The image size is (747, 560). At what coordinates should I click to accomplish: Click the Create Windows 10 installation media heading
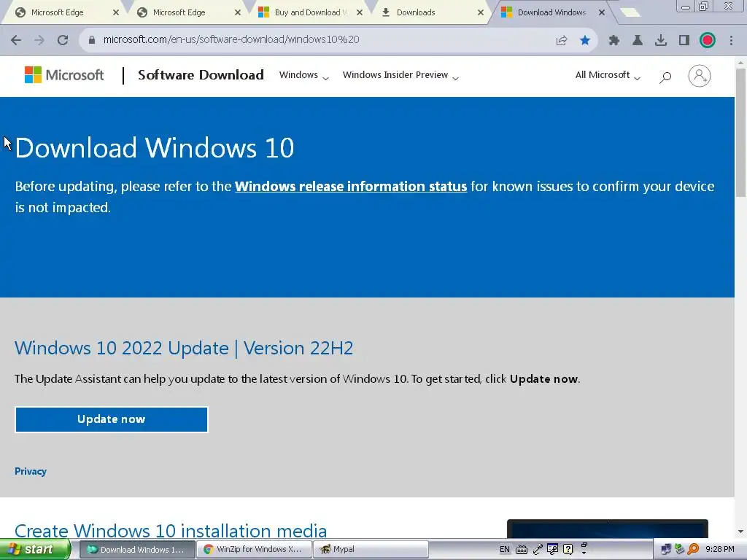point(171,531)
